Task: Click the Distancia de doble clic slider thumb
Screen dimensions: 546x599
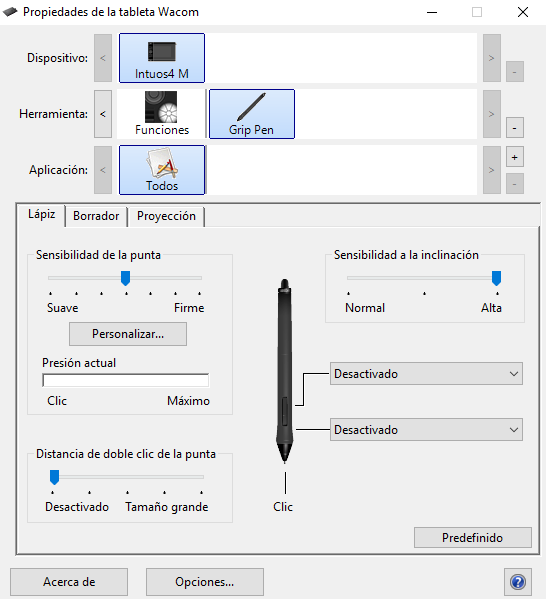Action: point(55,477)
